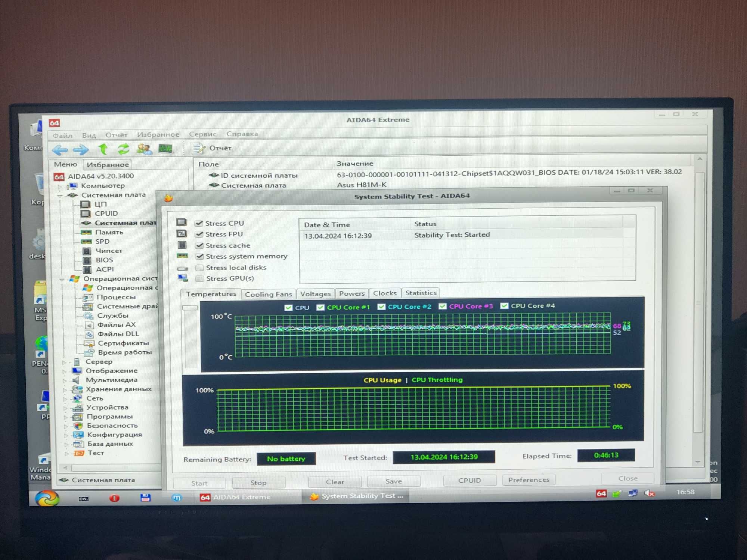Toggle the Stress FPU checkbox
This screenshot has width=747, height=560.
pyautogui.click(x=199, y=234)
